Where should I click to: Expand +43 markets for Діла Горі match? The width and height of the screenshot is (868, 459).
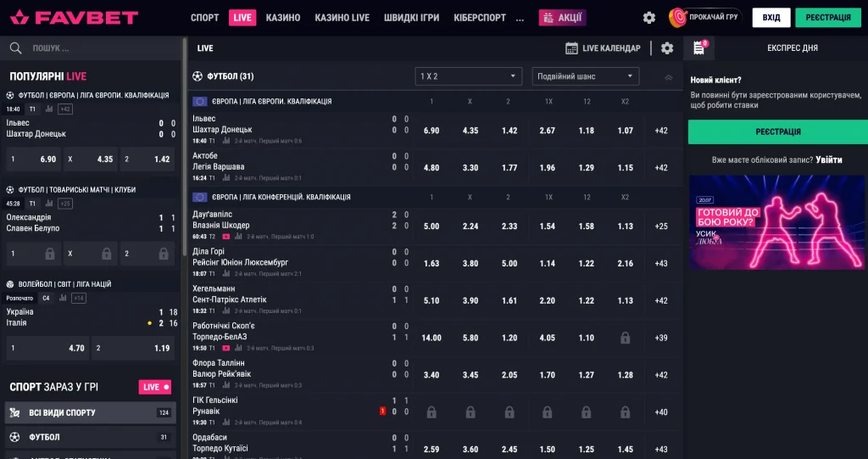[x=661, y=263]
